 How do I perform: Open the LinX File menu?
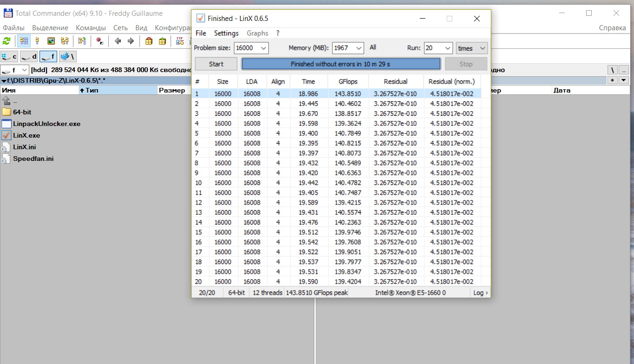pos(201,33)
